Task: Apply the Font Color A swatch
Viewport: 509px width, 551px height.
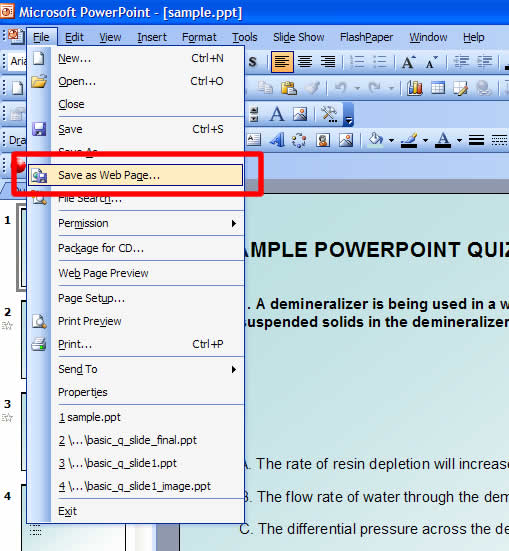Action: pyautogui.click(x=443, y=140)
